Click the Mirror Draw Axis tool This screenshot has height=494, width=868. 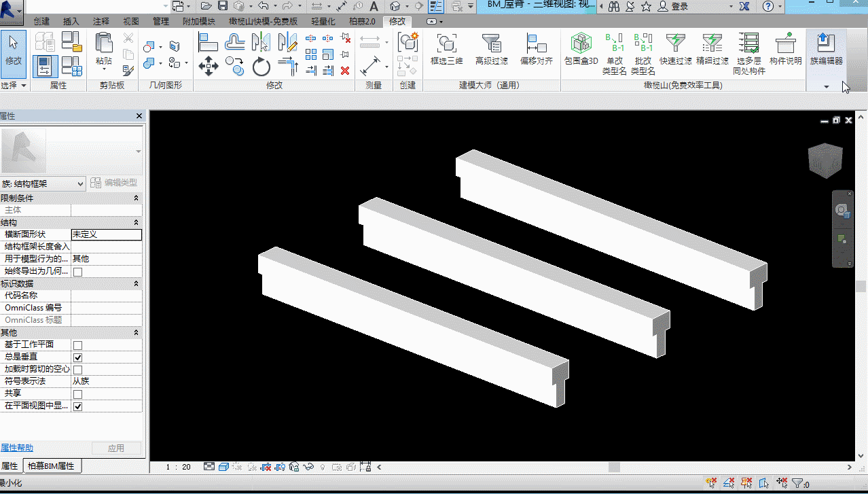point(288,42)
